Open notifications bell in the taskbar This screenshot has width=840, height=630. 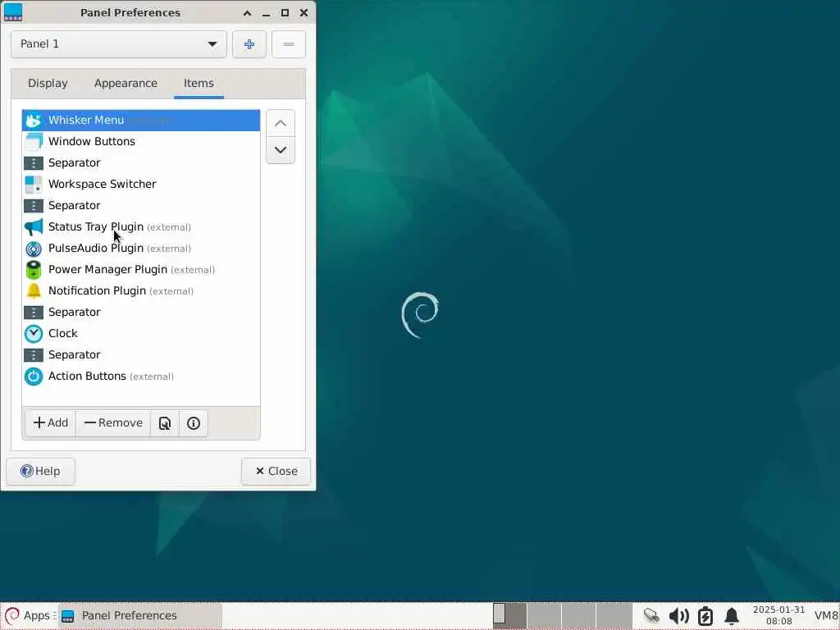coord(732,616)
